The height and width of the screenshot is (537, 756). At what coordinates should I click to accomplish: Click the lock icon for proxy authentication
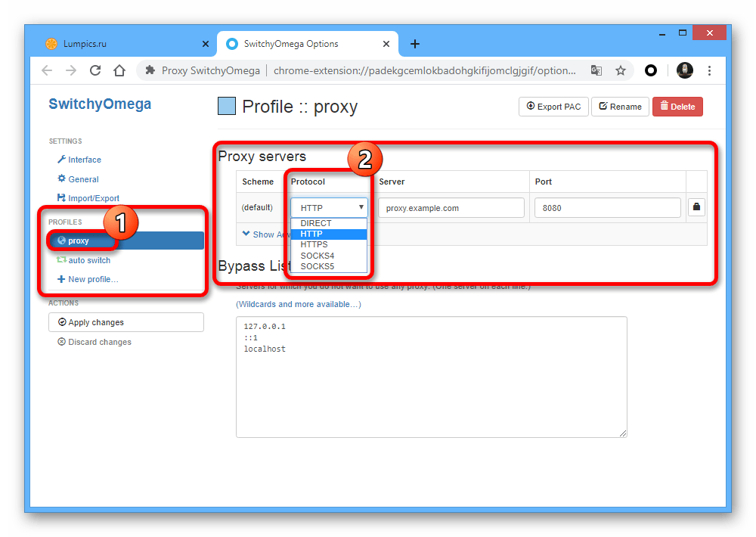pyautogui.click(x=696, y=207)
